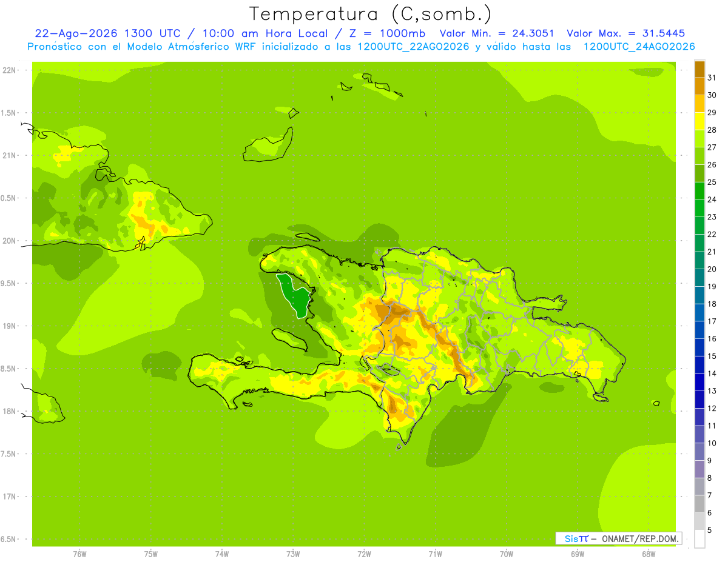Click the 71W longitude axis label
This screenshot has width=728, height=562.
[435, 554]
